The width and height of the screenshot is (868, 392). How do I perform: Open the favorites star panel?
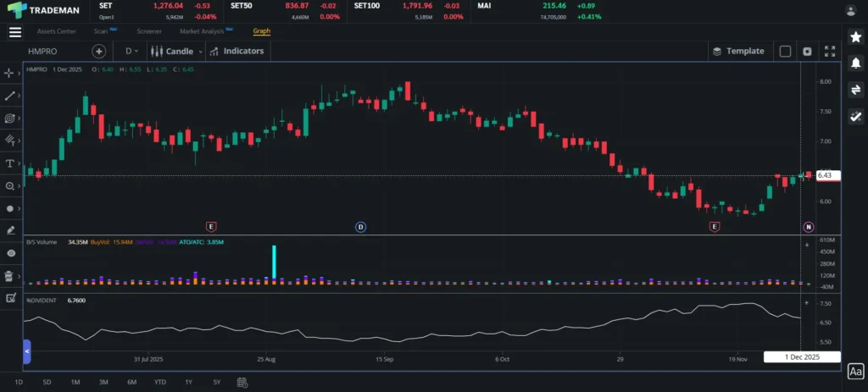click(x=855, y=36)
